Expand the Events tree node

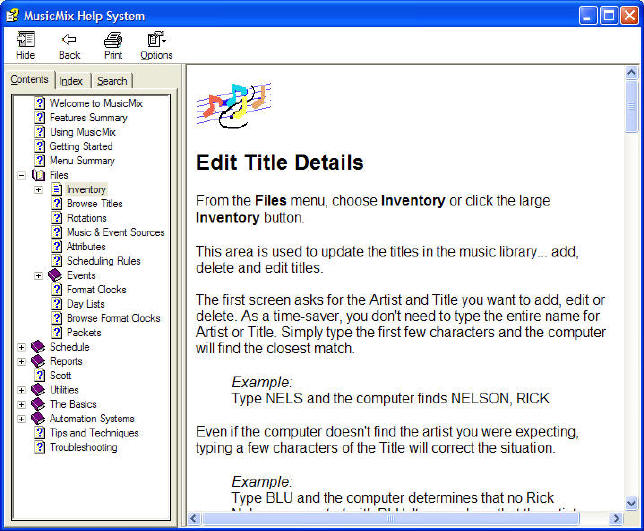[39, 276]
